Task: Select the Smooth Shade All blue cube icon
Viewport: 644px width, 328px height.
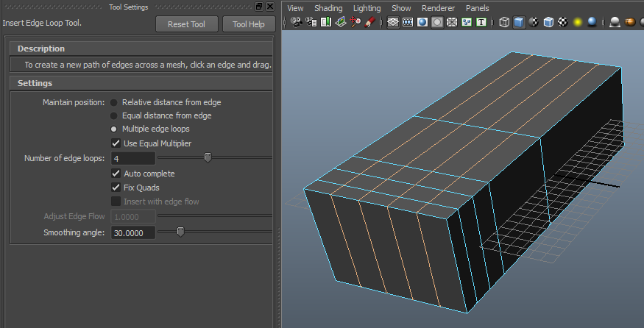Action: pos(519,22)
